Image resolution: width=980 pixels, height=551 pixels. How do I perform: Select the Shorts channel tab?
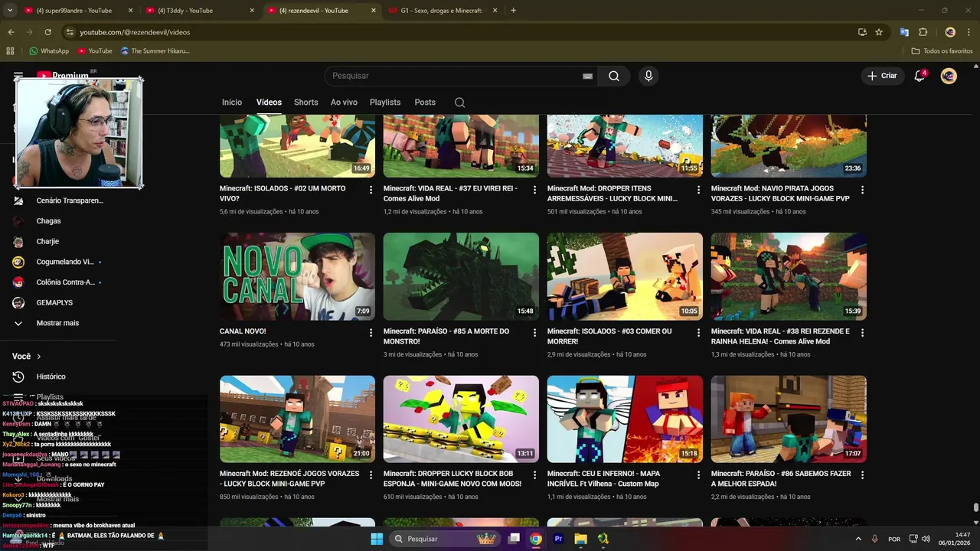(x=305, y=103)
